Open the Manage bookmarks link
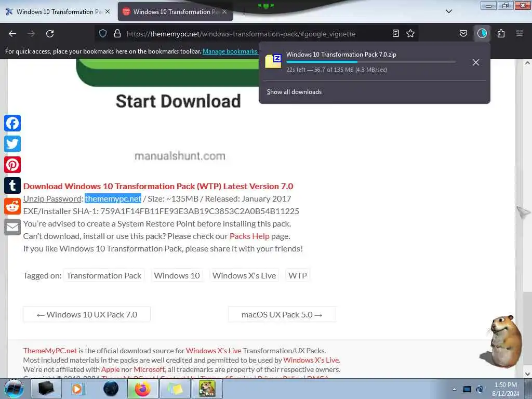 (230, 51)
